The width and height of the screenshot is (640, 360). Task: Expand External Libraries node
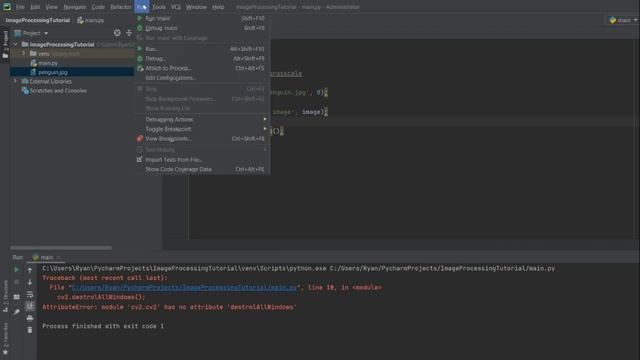point(16,81)
